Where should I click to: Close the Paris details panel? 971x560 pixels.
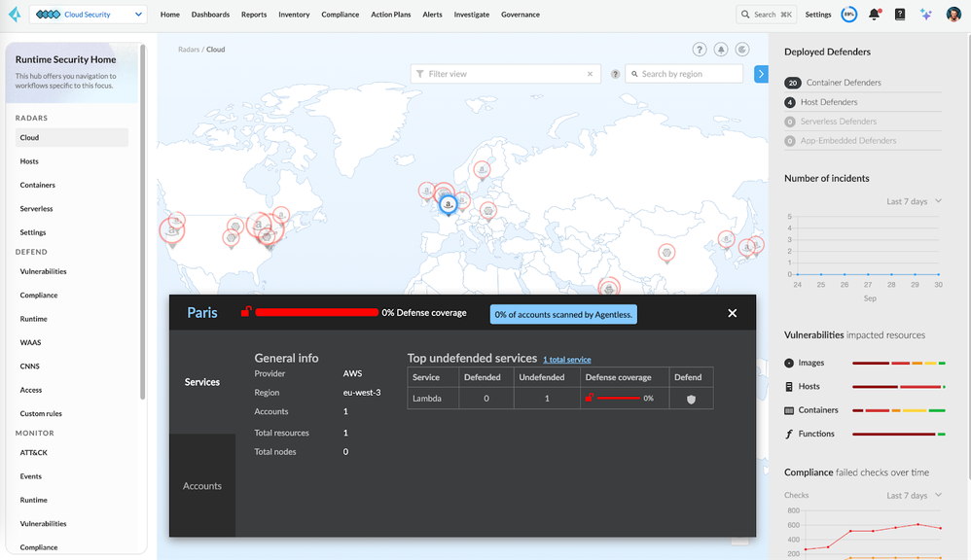click(x=733, y=313)
